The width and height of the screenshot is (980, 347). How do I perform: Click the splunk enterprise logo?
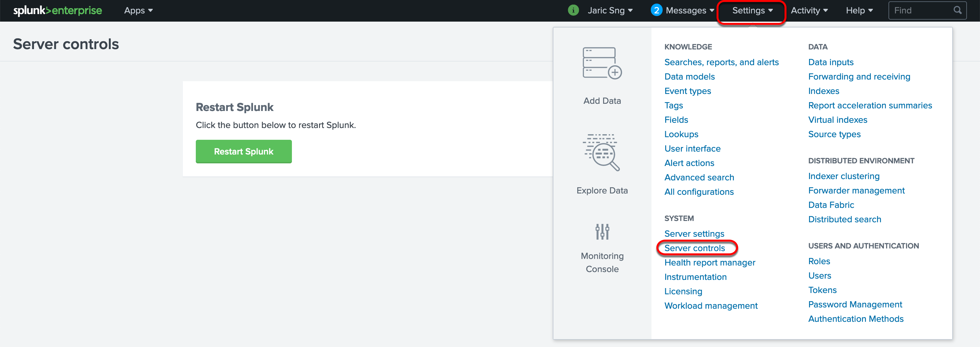click(x=58, y=10)
